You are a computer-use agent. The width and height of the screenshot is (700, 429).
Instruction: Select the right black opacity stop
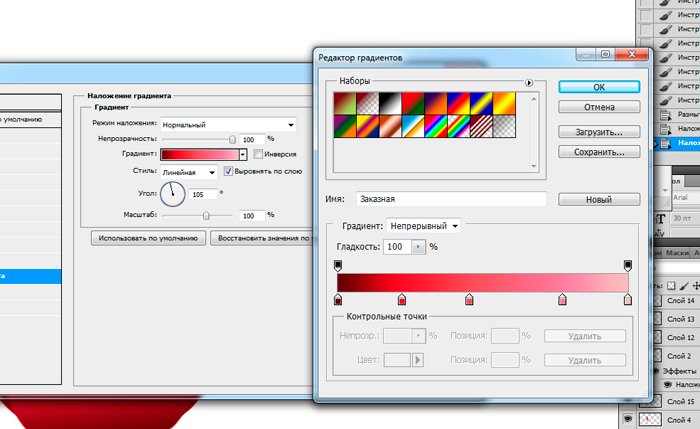pyautogui.click(x=628, y=265)
